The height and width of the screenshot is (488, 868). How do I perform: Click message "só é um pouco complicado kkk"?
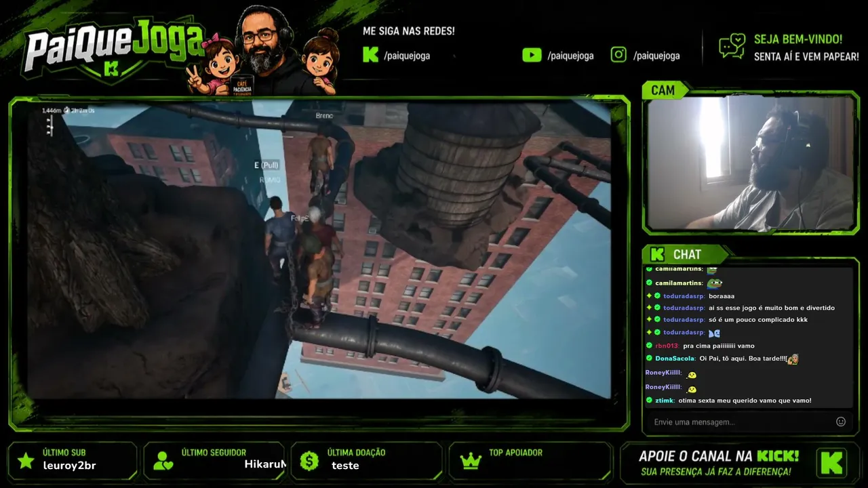(x=757, y=320)
